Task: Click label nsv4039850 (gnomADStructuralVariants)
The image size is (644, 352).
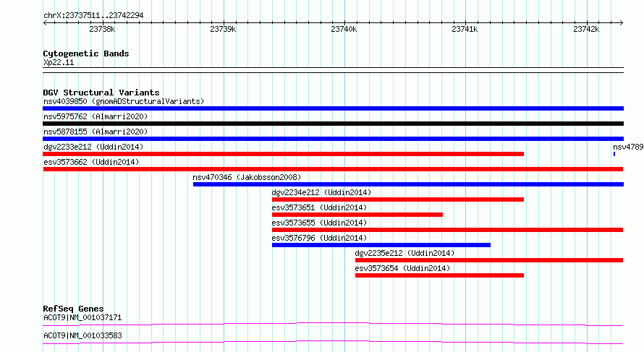Action: [124, 101]
